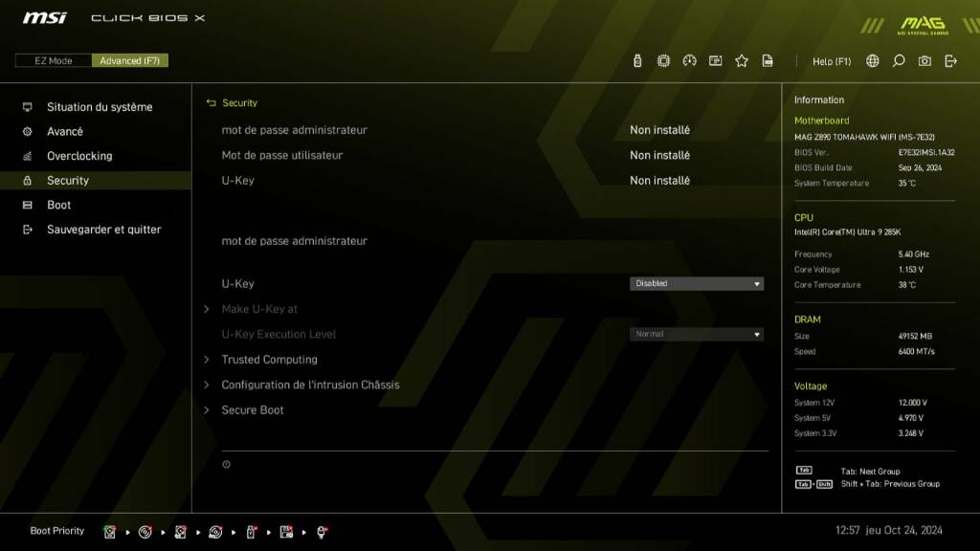Open the BIOS changes log file icon
The image size is (980, 551).
(x=768, y=60)
